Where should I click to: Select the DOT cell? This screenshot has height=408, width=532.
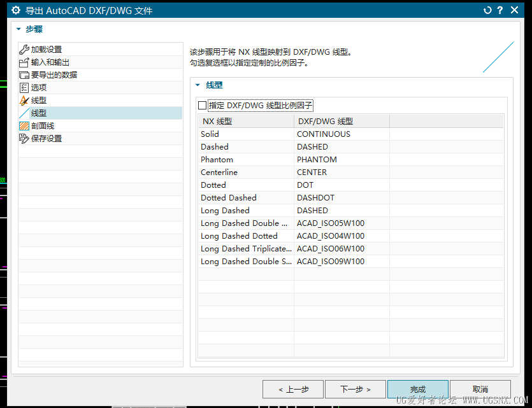(341, 185)
